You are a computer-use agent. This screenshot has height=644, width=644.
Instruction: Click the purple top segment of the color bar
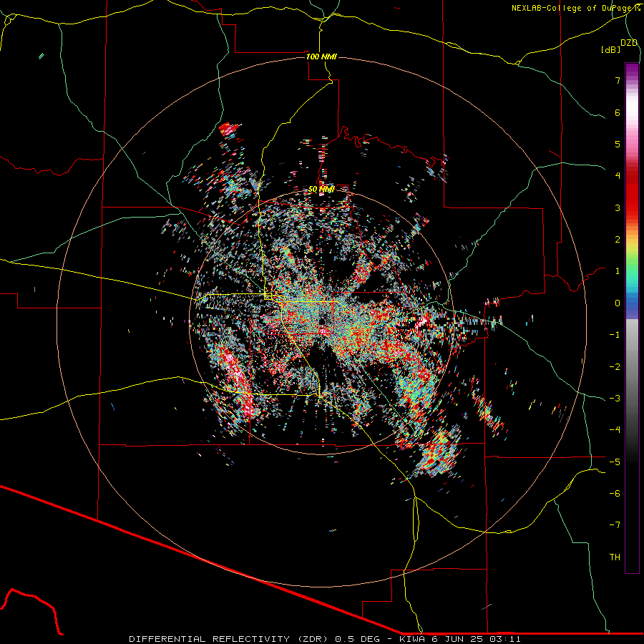tap(632, 70)
